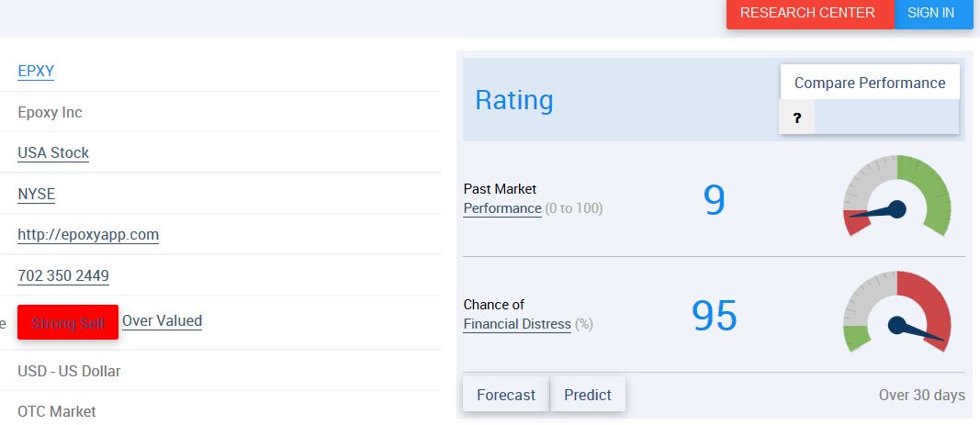The image size is (980, 425).
Task: Click the Rating panel heading
Action: coord(514,99)
